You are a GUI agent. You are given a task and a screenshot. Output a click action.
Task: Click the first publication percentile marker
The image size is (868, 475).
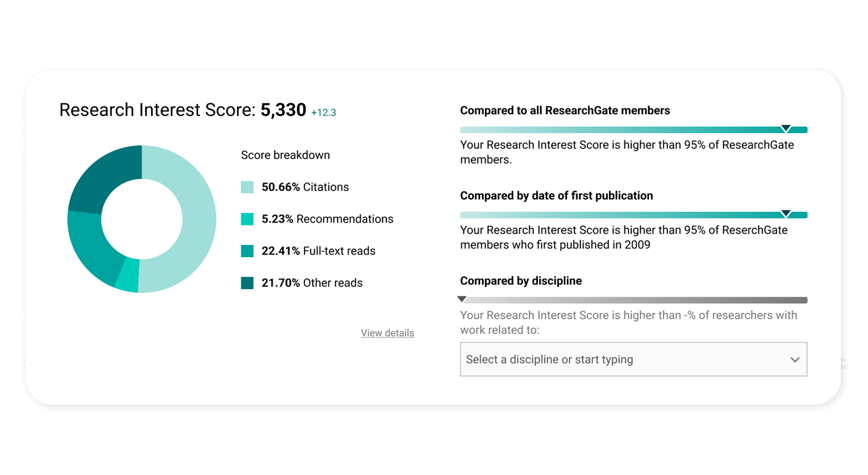pyautogui.click(x=786, y=214)
